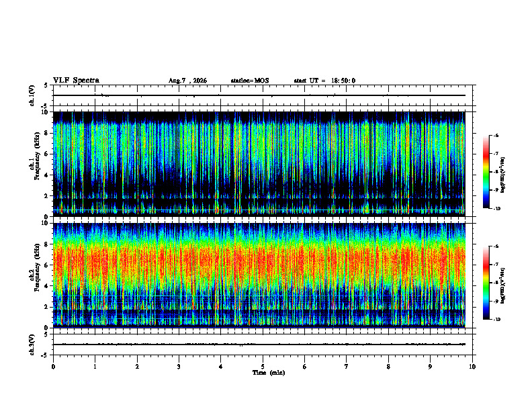Click the "station=MOS" header label
Screen dimensions: 532x411
coord(250,81)
